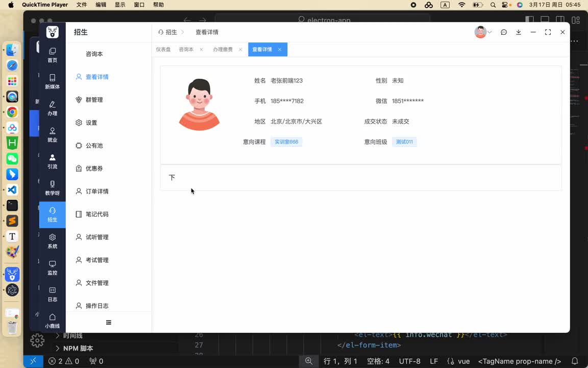The image size is (588, 368).
Task: Open 试听管理 submenu item
Action: tap(97, 237)
